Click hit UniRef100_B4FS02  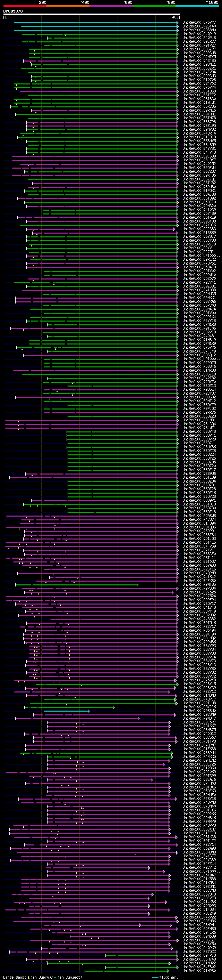199,967
